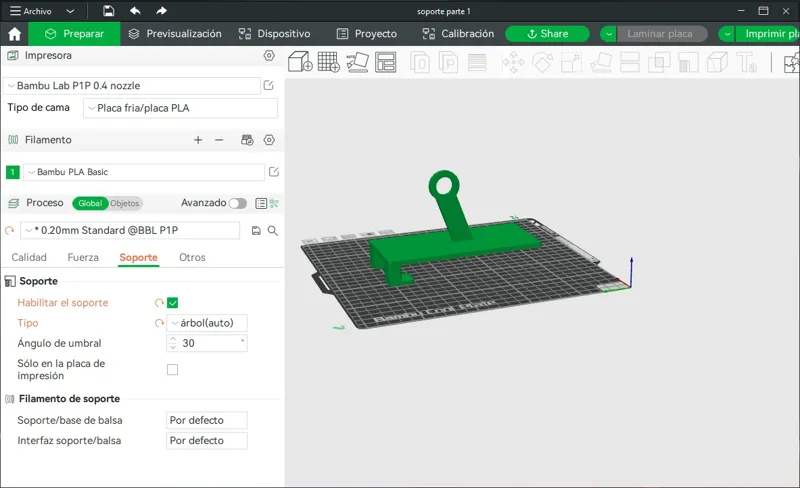Open Soporte/base de balsa filament selector
The height and width of the screenshot is (488, 800).
207,420
